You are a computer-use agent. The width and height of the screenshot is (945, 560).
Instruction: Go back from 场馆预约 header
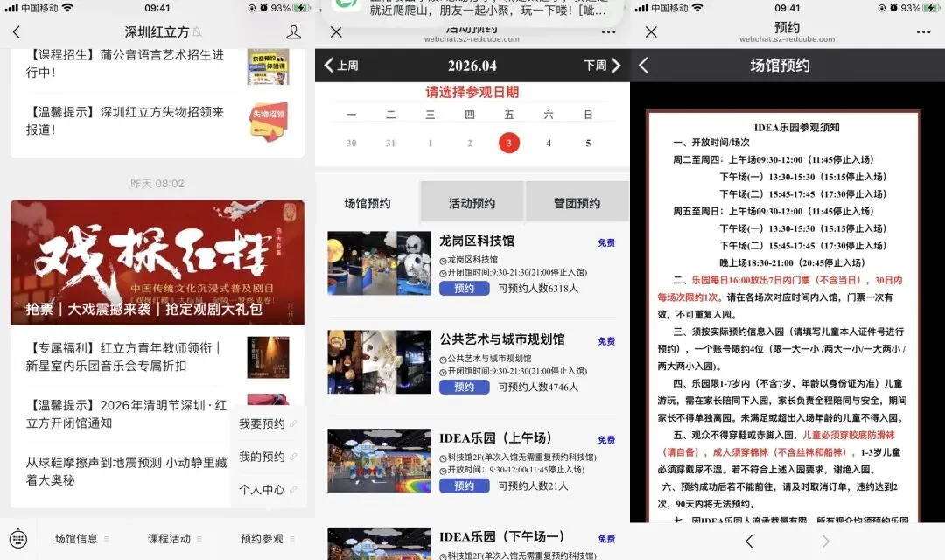click(x=644, y=65)
